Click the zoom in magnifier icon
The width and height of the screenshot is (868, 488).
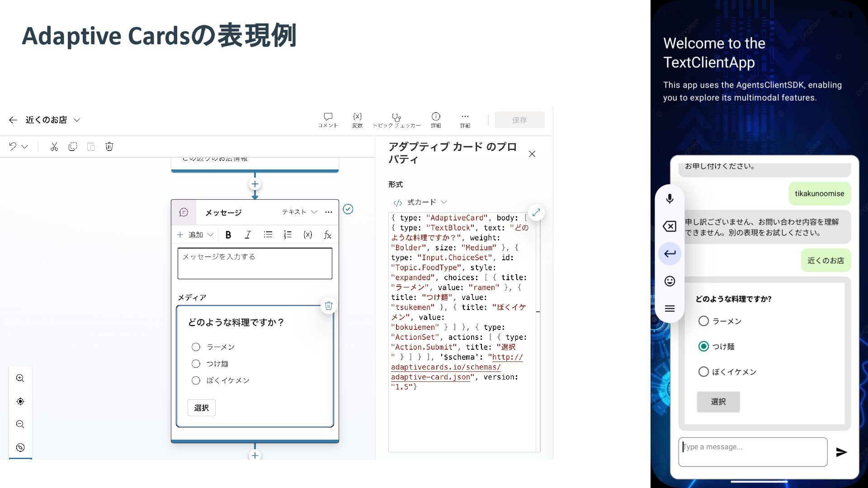(x=20, y=378)
